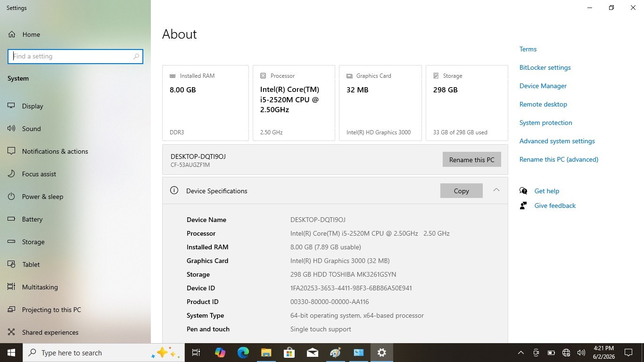Image resolution: width=644 pixels, height=362 pixels.
Task: Open Device Manager link
Action: pos(543,86)
